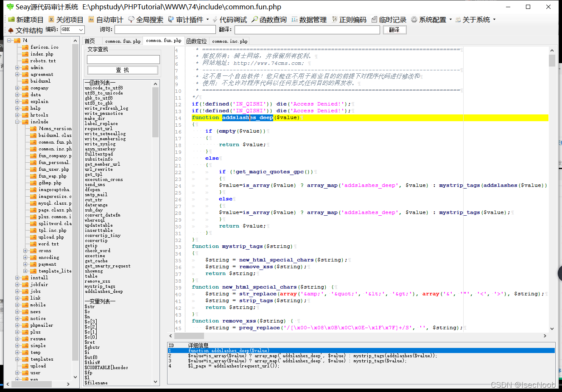562x392 pixels.
Task: Open 正则编码 regex encoding tool
Action: click(x=349, y=19)
